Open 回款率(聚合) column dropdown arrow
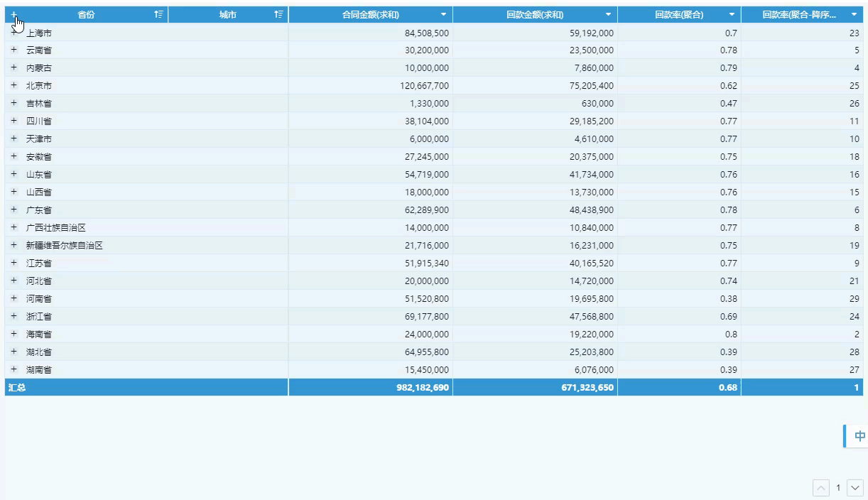The height and width of the screenshot is (500, 868). point(732,15)
